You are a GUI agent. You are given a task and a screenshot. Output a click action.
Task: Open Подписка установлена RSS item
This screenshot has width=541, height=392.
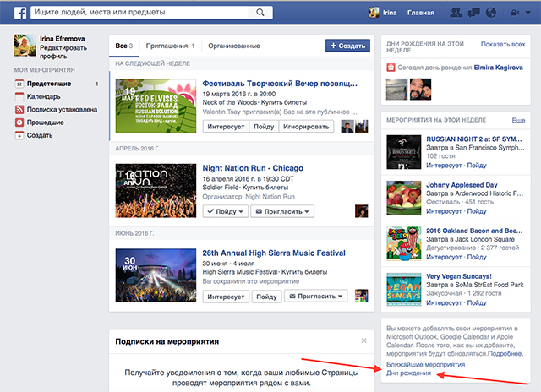[61, 109]
